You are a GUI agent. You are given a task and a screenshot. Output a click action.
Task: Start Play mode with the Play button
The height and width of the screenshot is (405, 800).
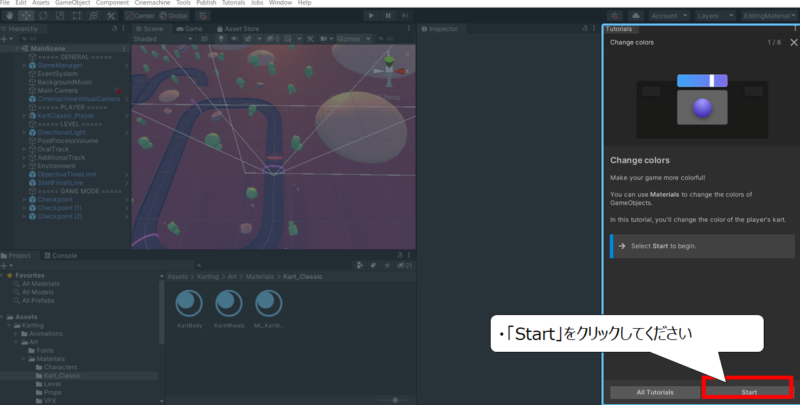371,16
